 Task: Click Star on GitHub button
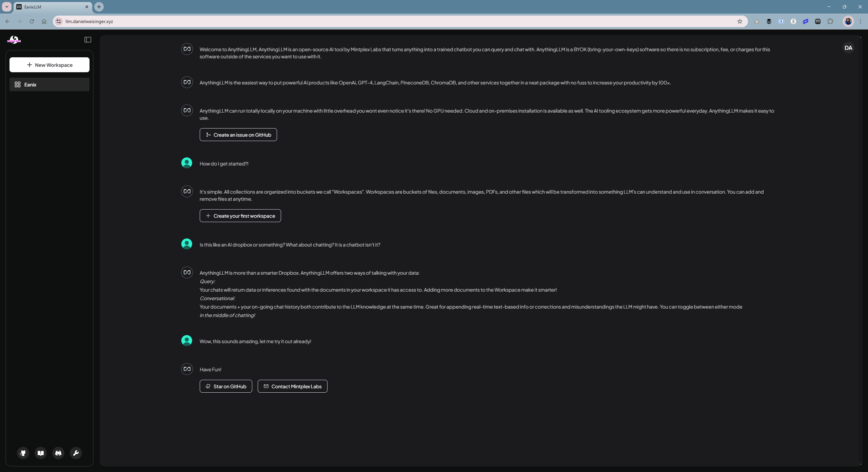pos(226,386)
